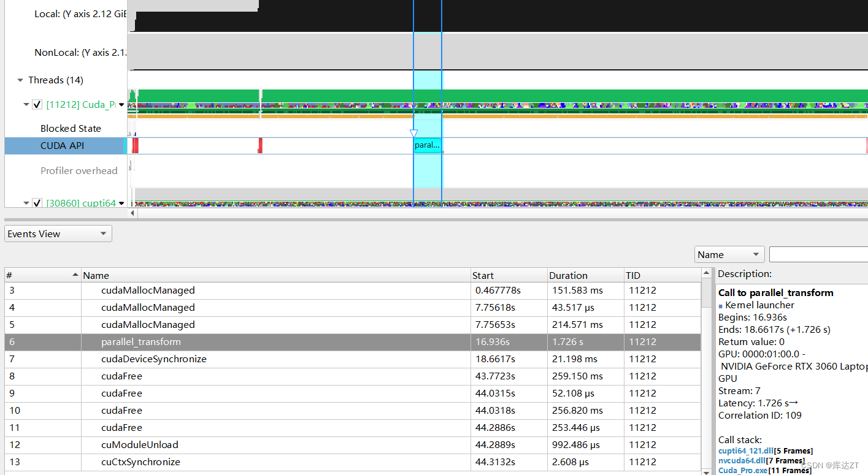Screen dimensions: 868x475
Task: Open the Events View dropdown
Action: (x=58, y=234)
